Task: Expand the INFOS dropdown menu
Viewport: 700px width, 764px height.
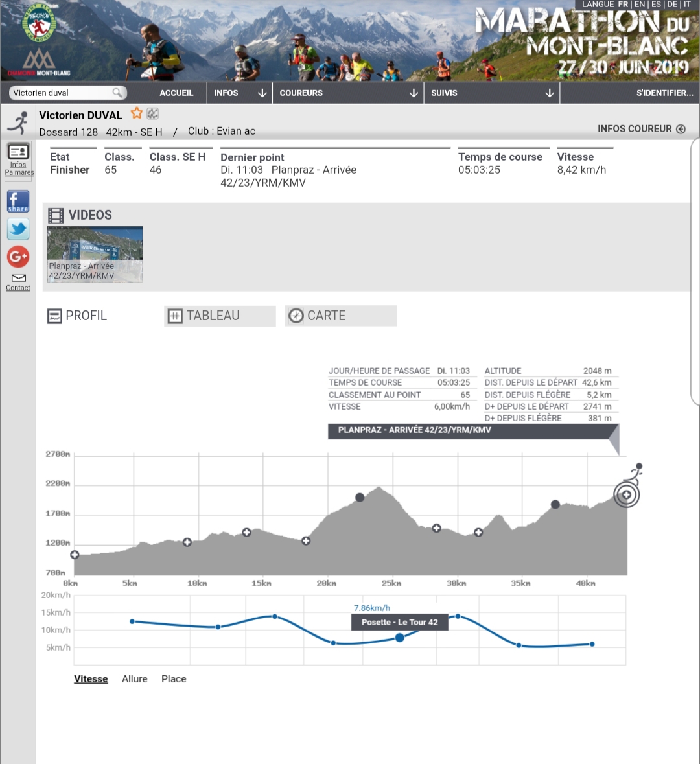Action: (239, 93)
